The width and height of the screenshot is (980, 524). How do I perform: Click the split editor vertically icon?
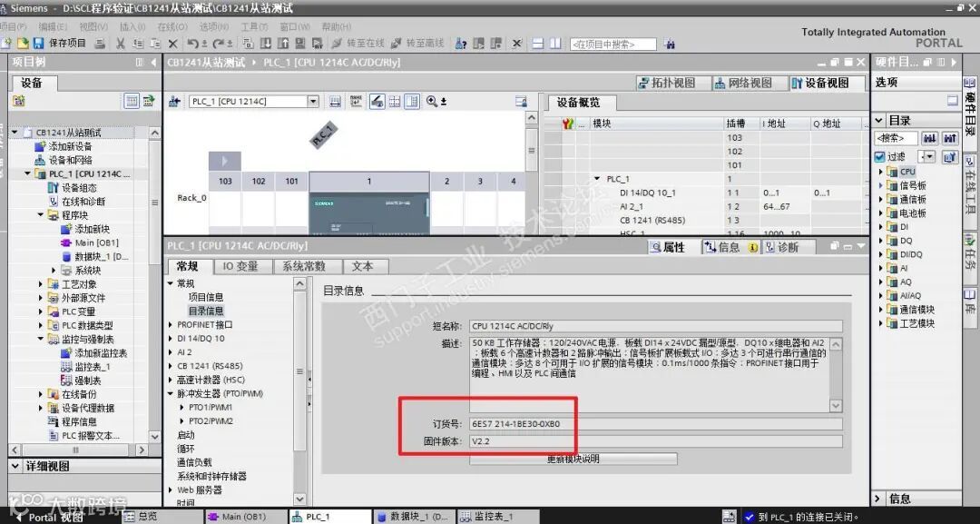point(555,44)
